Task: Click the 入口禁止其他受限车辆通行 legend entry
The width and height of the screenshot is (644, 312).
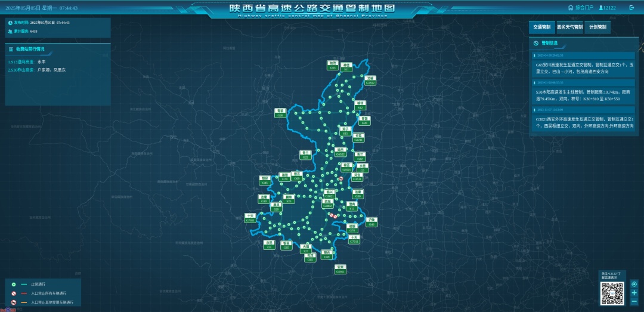Action: (42, 302)
